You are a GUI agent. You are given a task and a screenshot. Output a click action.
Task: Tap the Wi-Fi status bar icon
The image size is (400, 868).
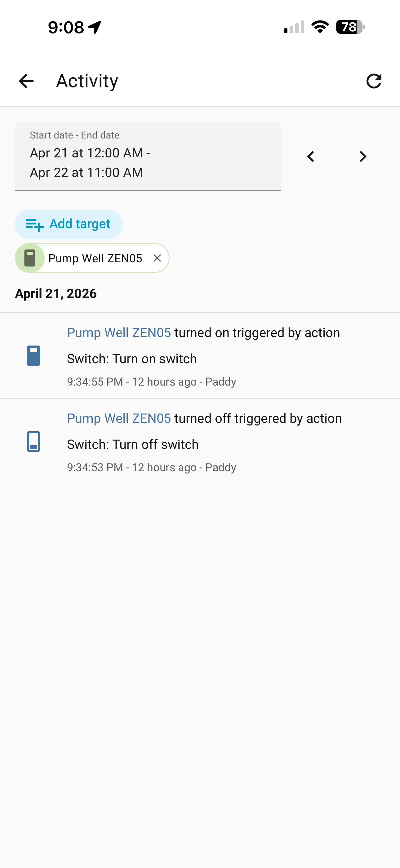tap(320, 27)
